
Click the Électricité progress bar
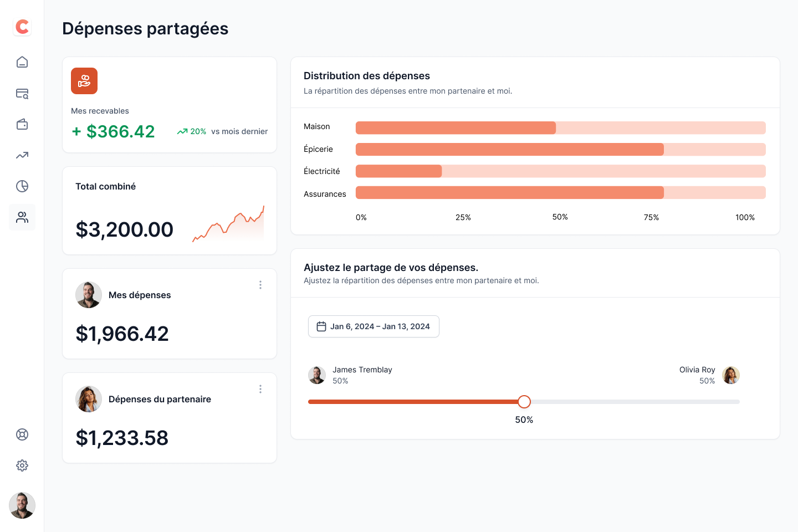561,171
